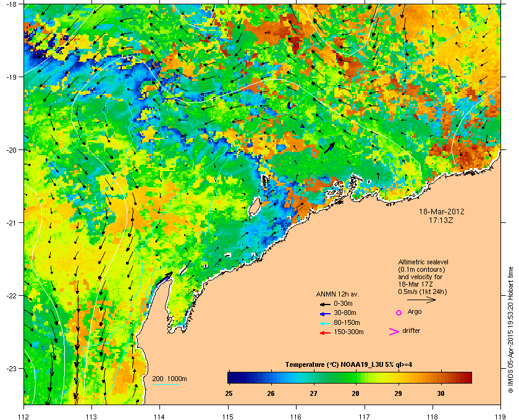
Task: Click the 'ANMN 12h av.' legend heading
Action: 337,294
